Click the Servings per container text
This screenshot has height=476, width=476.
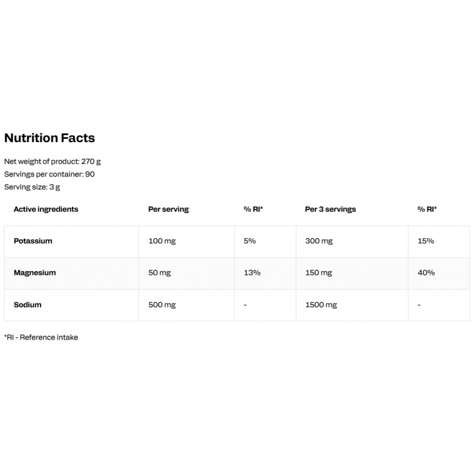pos(50,175)
